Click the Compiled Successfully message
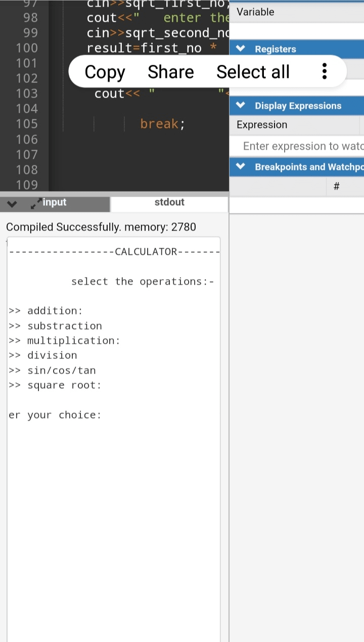The height and width of the screenshot is (642, 364). (101, 227)
